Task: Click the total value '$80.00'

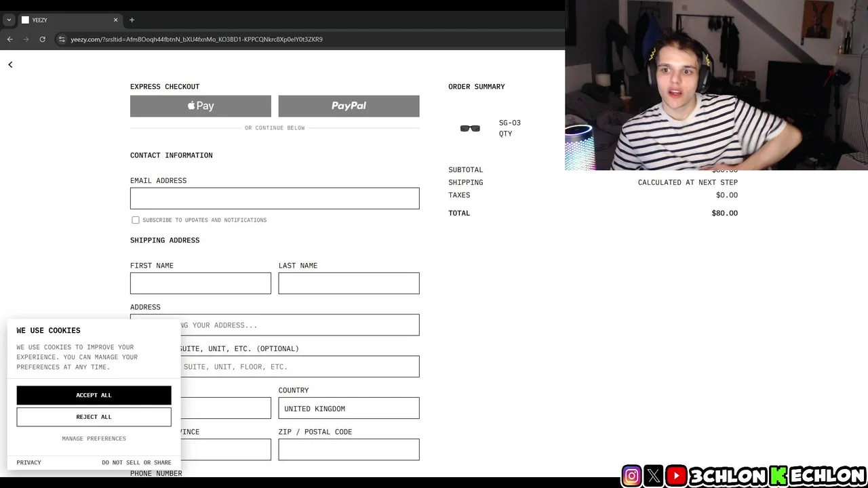Action: pos(724,213)
